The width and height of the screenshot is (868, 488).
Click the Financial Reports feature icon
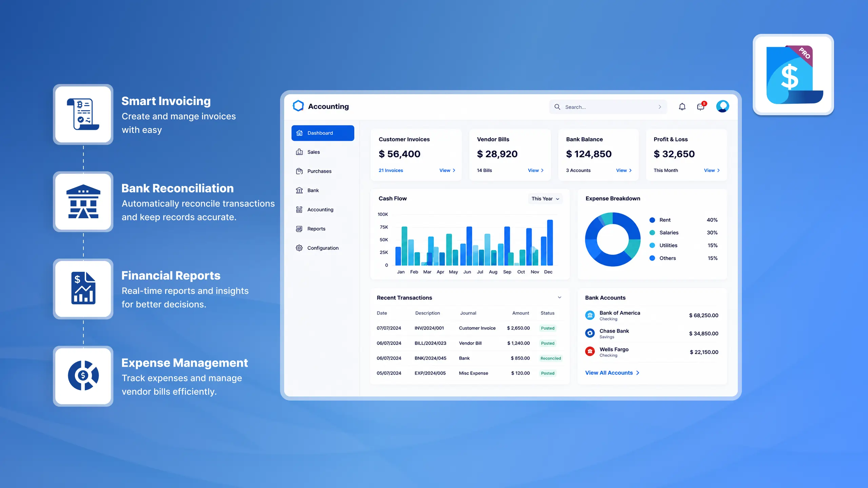pos(83,289)
